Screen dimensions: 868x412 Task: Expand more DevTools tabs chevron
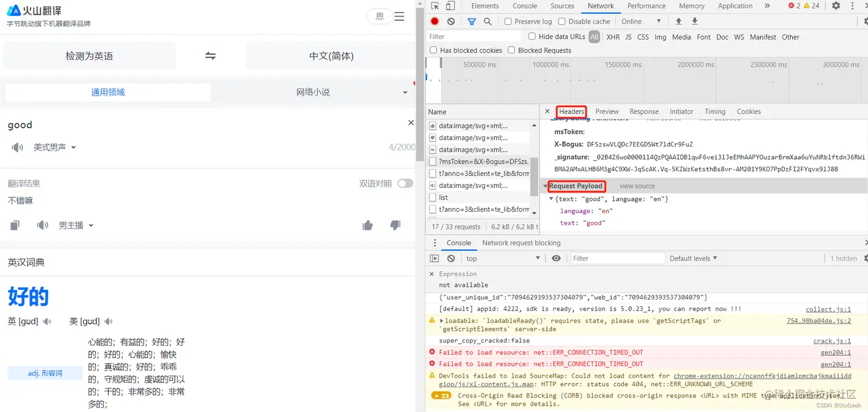click(768, 6)
